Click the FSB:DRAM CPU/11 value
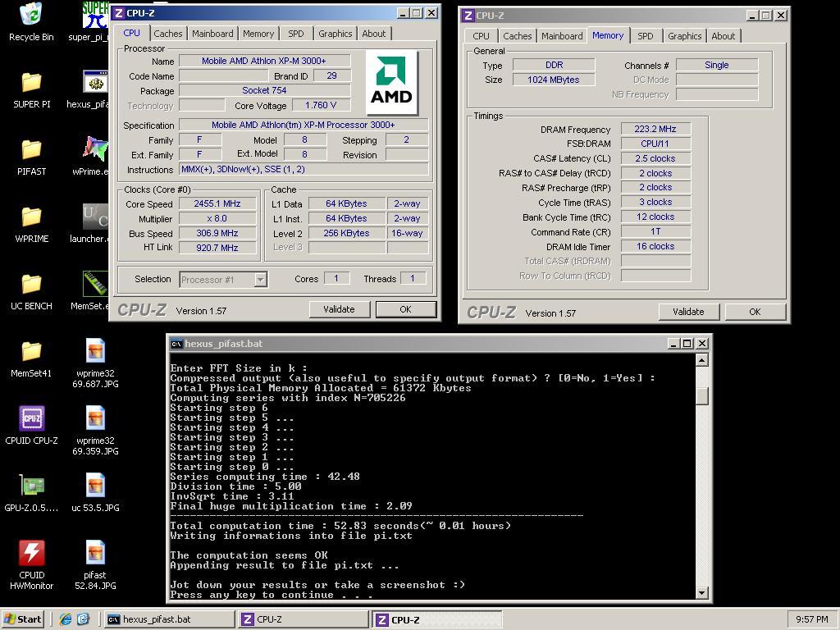This screenshot has width=840, height=630. pyautogui.click(x=655, y=144)
